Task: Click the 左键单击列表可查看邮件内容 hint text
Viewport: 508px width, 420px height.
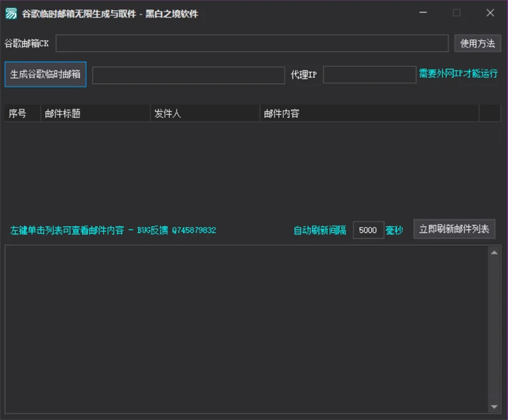Action: pos(67,230)
